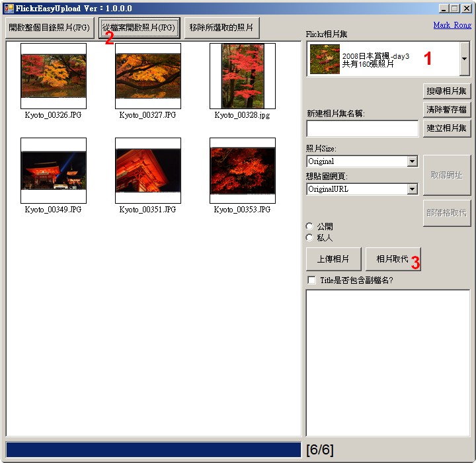Screen dimensions: 476x463
Task: Select thumbnail Kyoto_00351.JPG
Action: (x=148, y=171)
